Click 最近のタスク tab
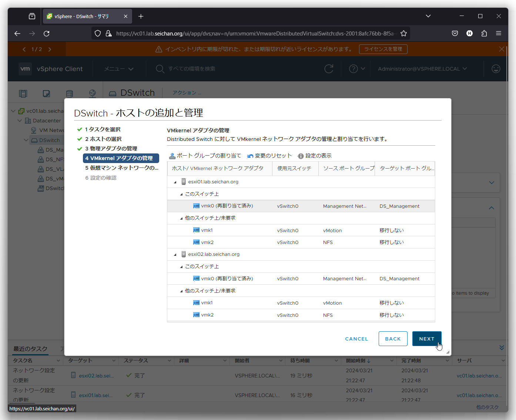Viewport: 516px width, 420px height. [30, 349]
